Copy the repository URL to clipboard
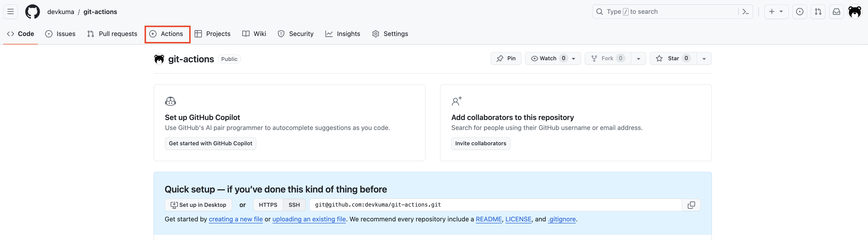The image size is (868, 240). tap(691, 205)
